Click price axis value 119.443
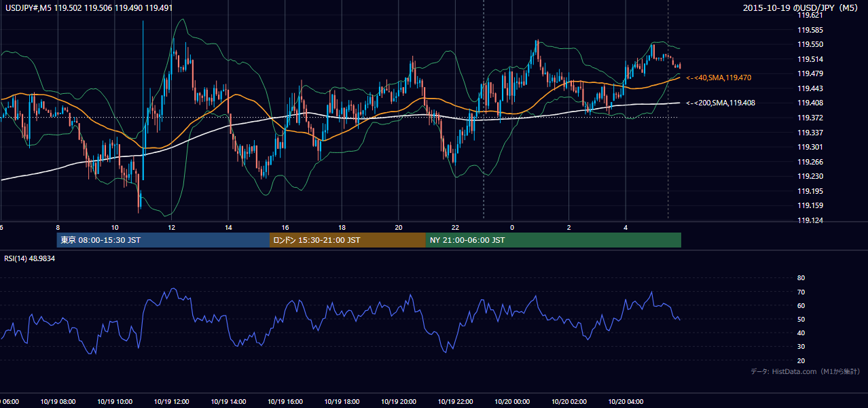This screenshot has height=408, width=868. click(x=811, y=88)
